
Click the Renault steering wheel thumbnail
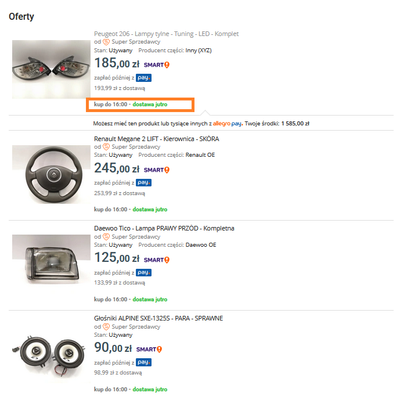pos(51,174)
